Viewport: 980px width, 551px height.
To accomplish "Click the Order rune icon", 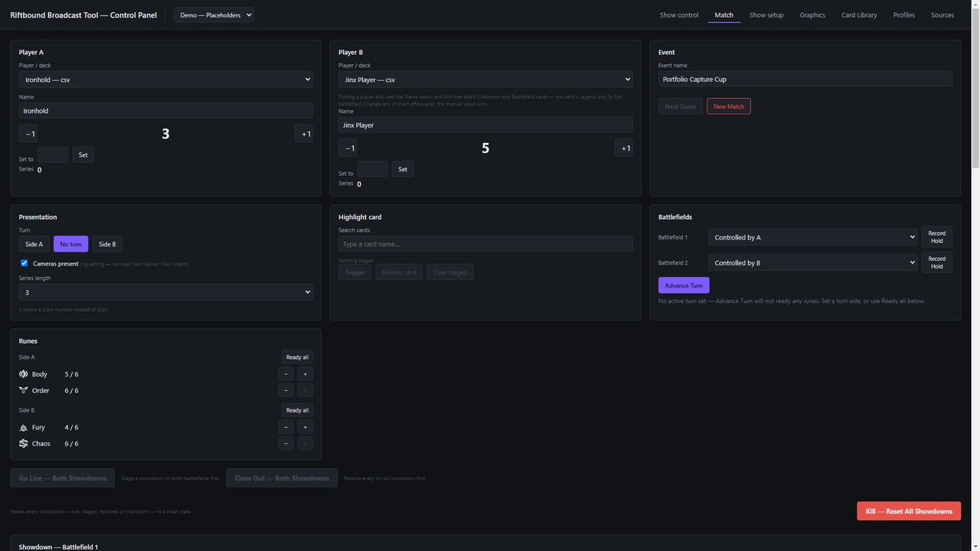I will pyautogui.click(x=23, y=390).
